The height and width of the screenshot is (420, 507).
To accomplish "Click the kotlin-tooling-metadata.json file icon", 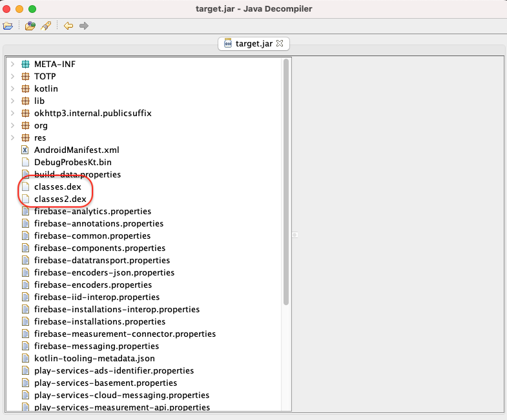I will coord(25,358).
